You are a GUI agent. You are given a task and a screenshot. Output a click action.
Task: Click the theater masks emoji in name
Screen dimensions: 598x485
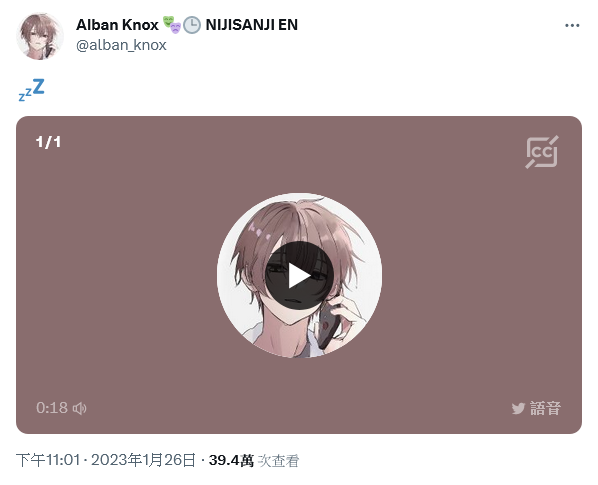pyautogui.click(x=172, y=24)
